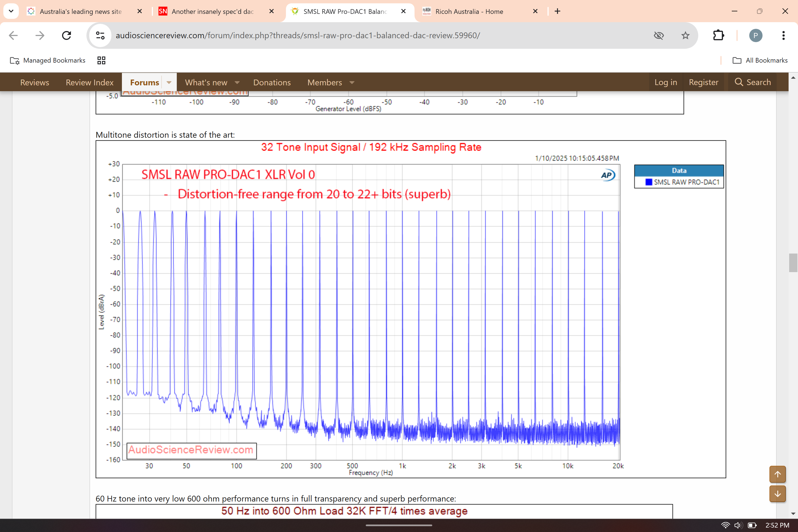This screenshot has width=798, height=532.
Task: Open the apps grid icon in bookmarks bar
Action: [101, 60]
